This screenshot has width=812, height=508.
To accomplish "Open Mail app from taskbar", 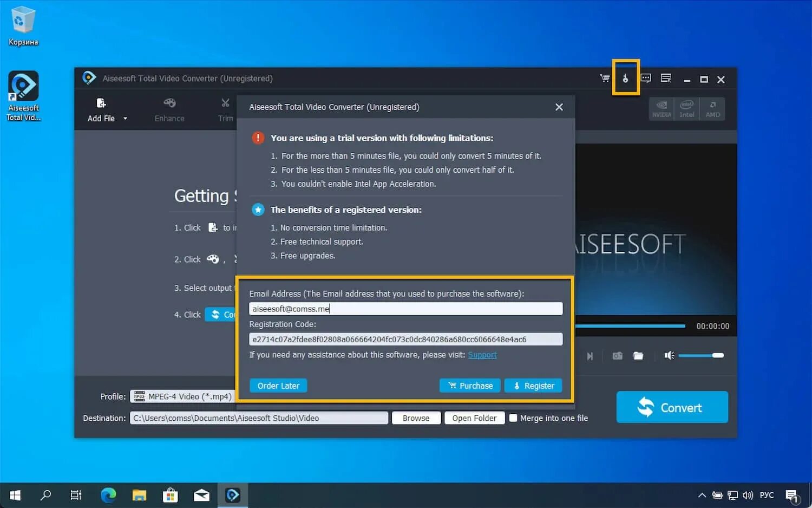I will click(x=201, y=495).
